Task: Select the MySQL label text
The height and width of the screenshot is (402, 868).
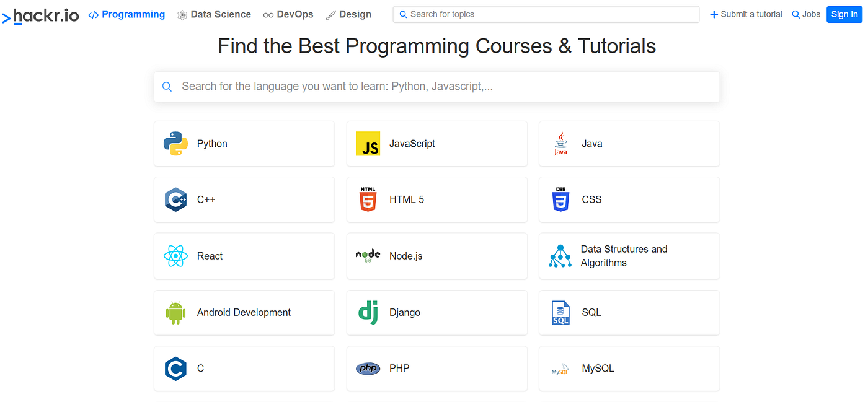Action: (598, 369)
